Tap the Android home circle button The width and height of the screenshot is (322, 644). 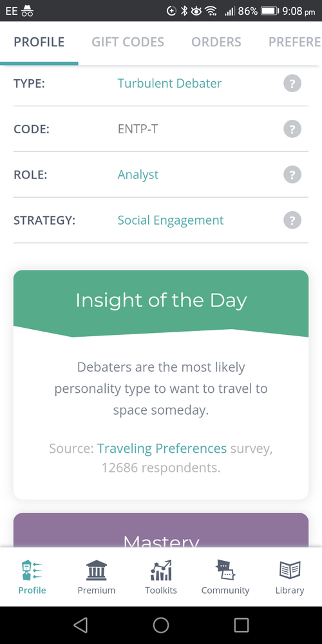coord(161,625)
